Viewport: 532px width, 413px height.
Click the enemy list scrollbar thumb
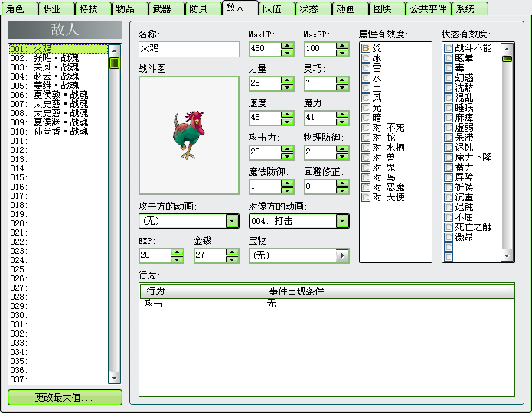[x=114, y=63]
